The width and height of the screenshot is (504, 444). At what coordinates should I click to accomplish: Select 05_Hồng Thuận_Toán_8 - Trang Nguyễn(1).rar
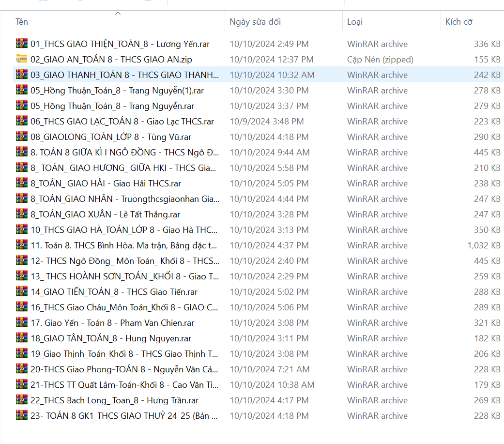(117, 90)
